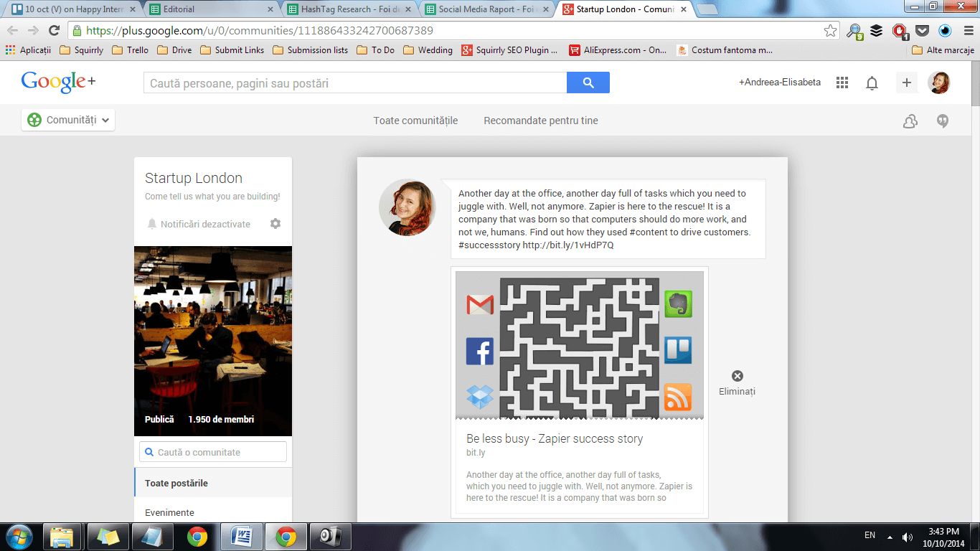Open AliExpress.com bookmark
This screenshot has height=551, width=980.
point(618,50)
